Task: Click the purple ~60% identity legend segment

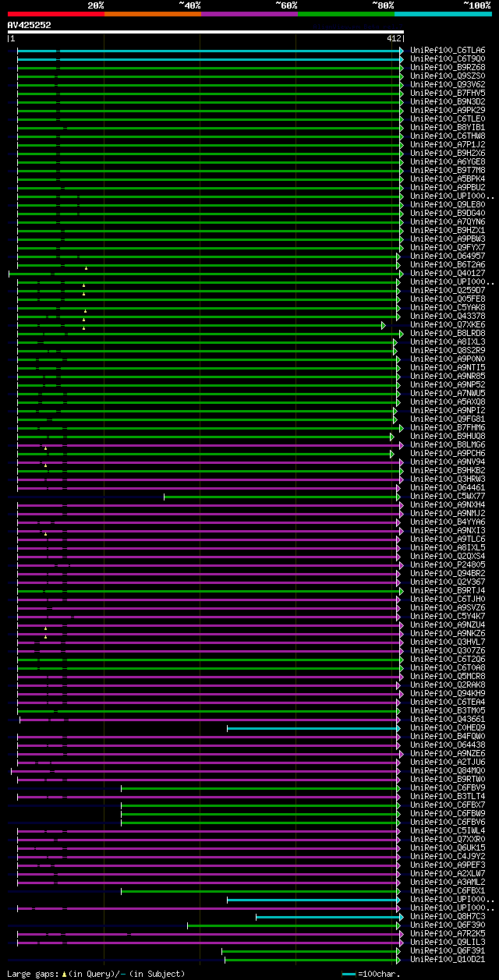Action: [x=249, y=13]
